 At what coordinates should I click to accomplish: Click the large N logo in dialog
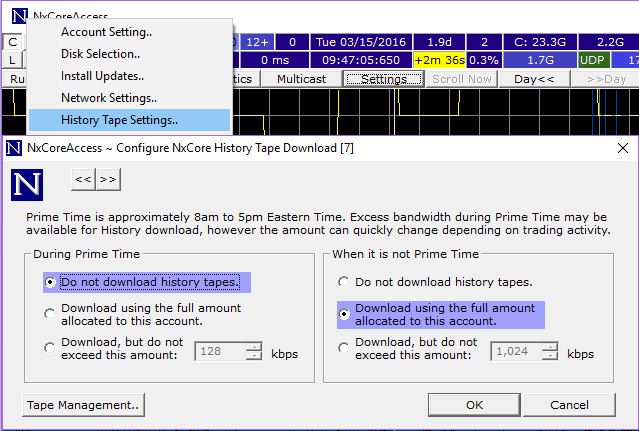[27, 185]
